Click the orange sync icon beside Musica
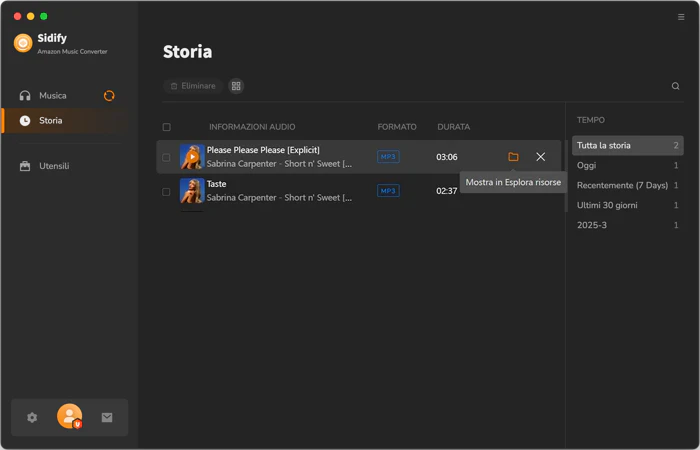 coord(109,96)
